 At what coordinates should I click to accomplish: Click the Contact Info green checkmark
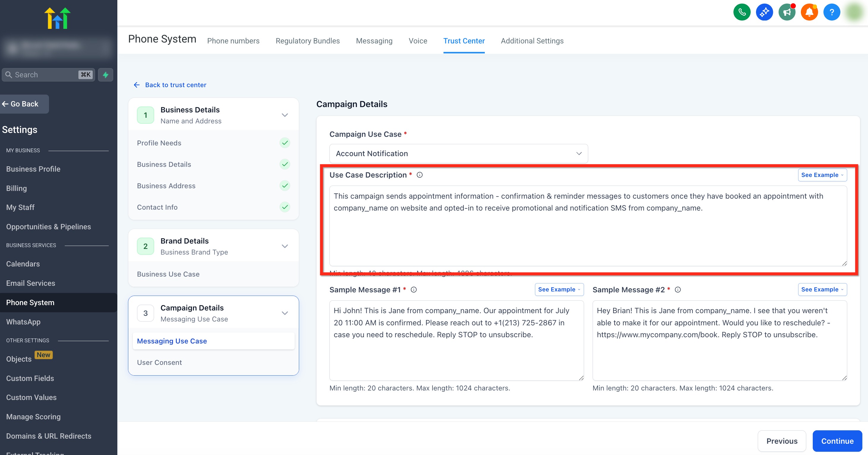[285, 207]
